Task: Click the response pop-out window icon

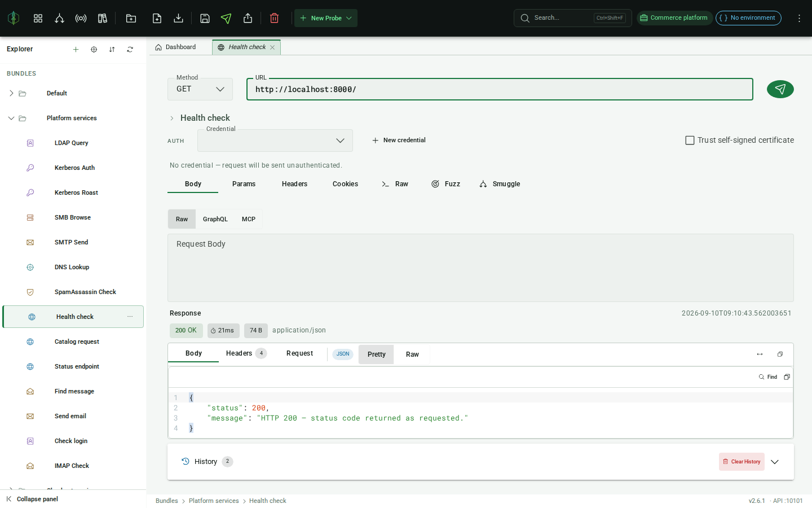Action: click(780, 354)
